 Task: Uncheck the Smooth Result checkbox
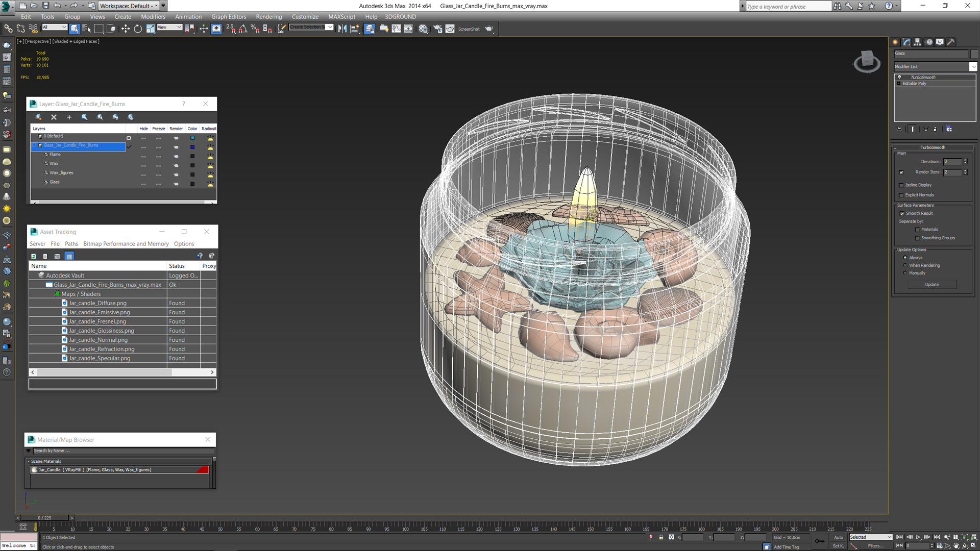click(902, 214)
